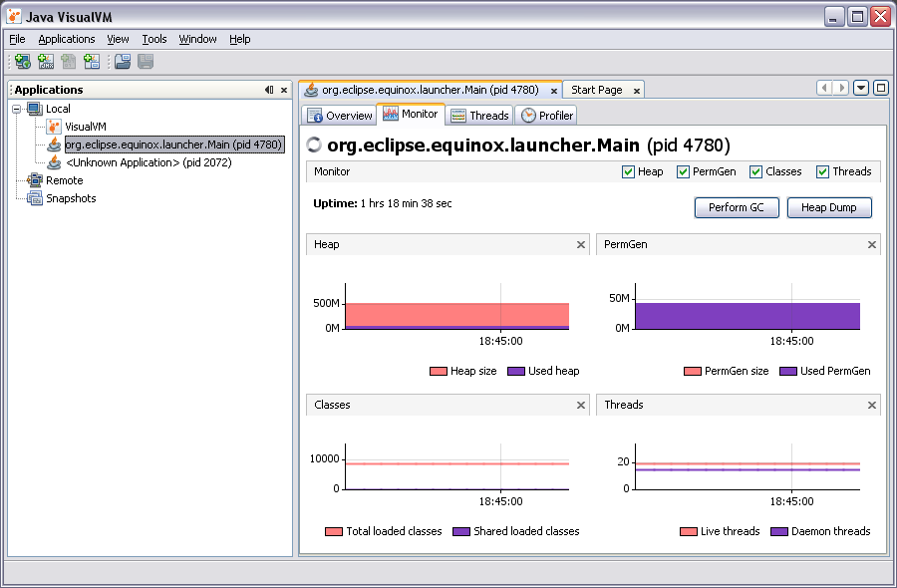This screenshot has width=897, height=588.
Task: Select the Remote node in the tree
Action: [64, 180]
